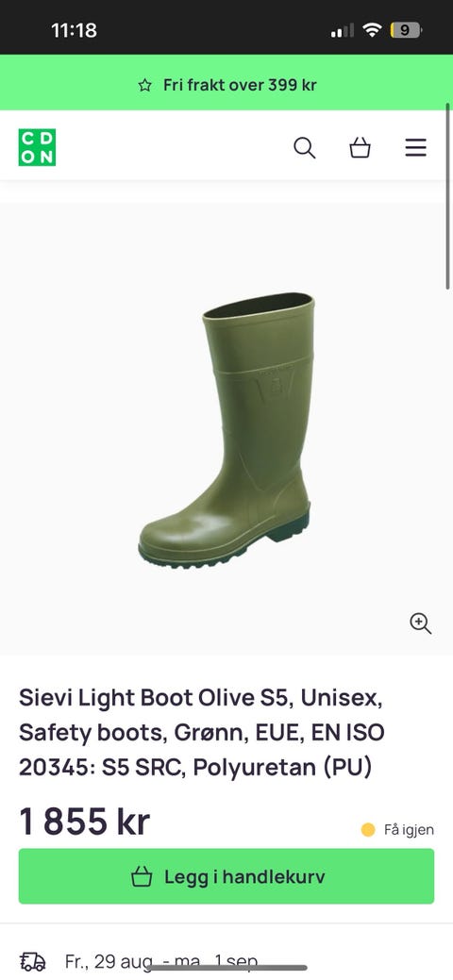Screen dimensions: 453x980
Task: Open the olive boot product image
Action: point(226,430)
